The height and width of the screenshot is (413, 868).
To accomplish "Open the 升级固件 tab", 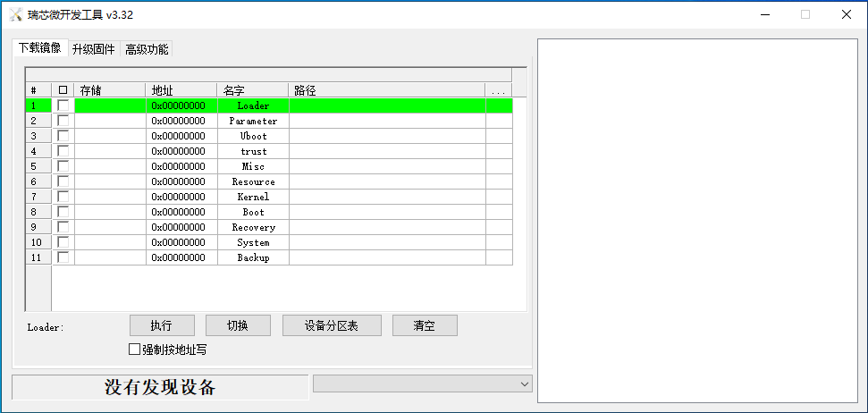I will (x=94, y=49).
